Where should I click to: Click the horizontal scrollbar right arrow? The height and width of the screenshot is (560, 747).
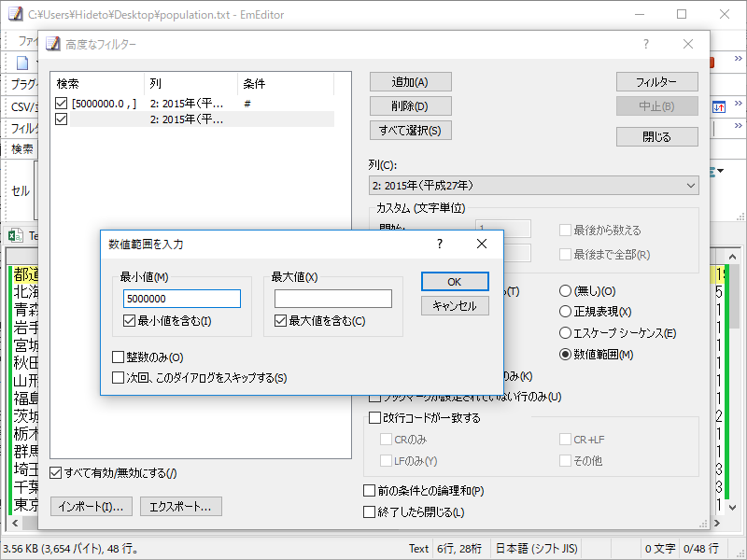pos(717,523)
